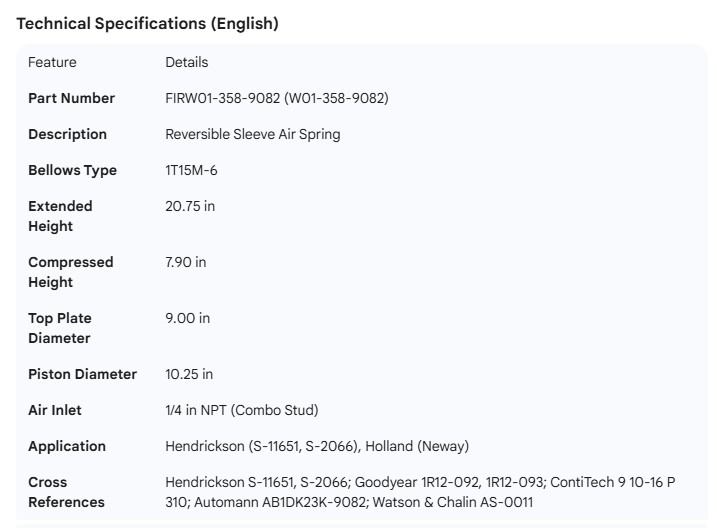Select the Part Number row label
717x528 pixels.
click(71, 98)
